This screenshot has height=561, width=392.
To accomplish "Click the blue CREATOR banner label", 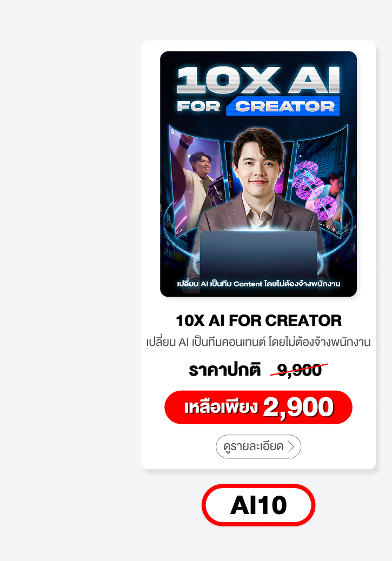I will (283, 106).
